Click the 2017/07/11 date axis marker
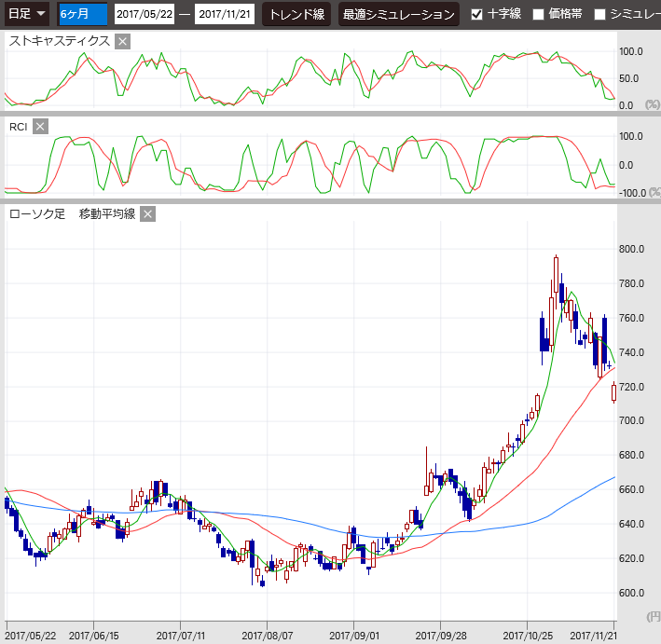Screen dimensions: 661x644 pos(181,635)
